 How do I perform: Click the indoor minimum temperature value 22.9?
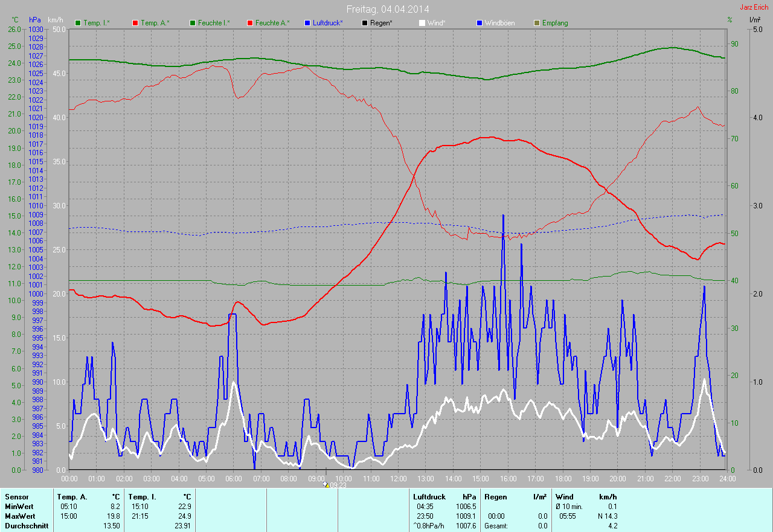coord(184,507)
